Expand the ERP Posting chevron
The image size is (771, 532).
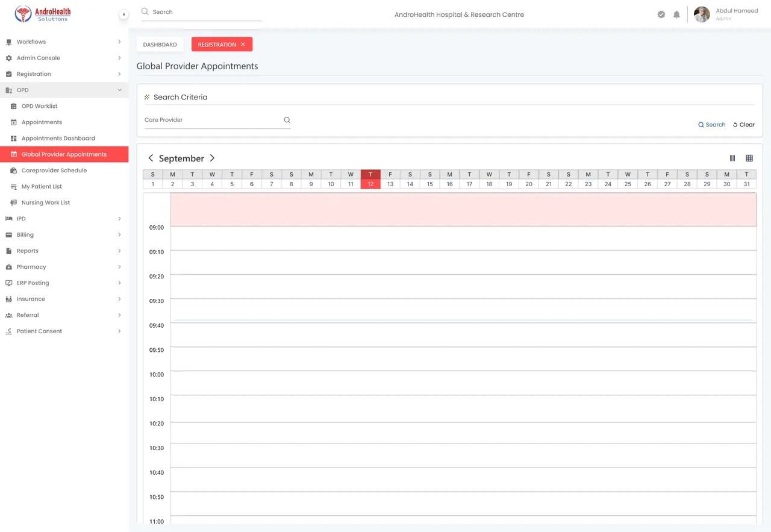(x=119, y=283)
